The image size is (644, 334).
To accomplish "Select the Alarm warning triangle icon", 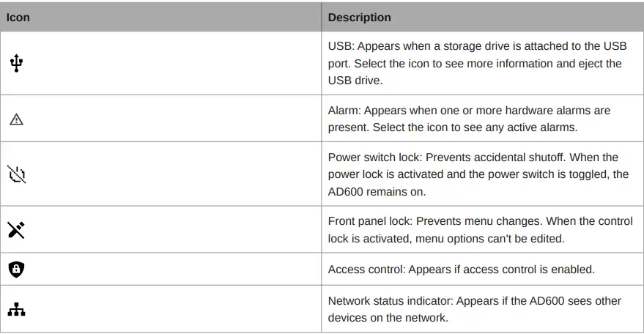I will [16, 119].
